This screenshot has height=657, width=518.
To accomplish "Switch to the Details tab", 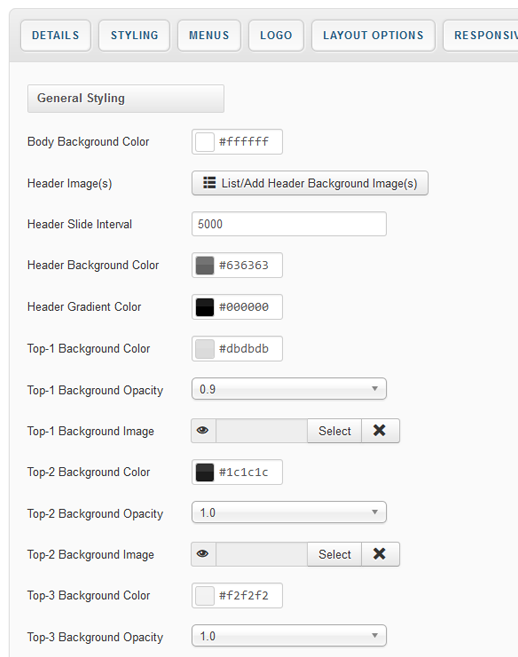I will pyautogui.click(x=55, y=35).
